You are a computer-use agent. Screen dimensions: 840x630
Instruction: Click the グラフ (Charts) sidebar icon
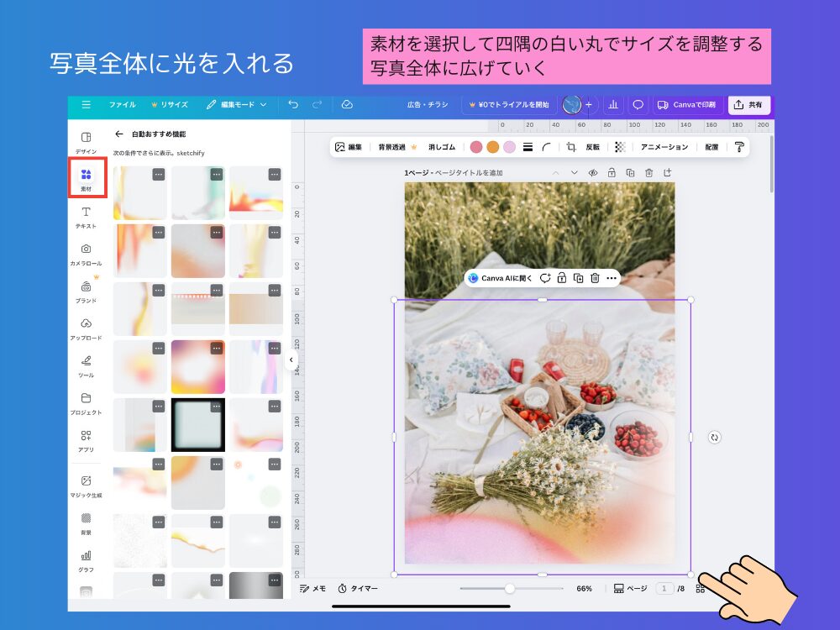point(85,559)
